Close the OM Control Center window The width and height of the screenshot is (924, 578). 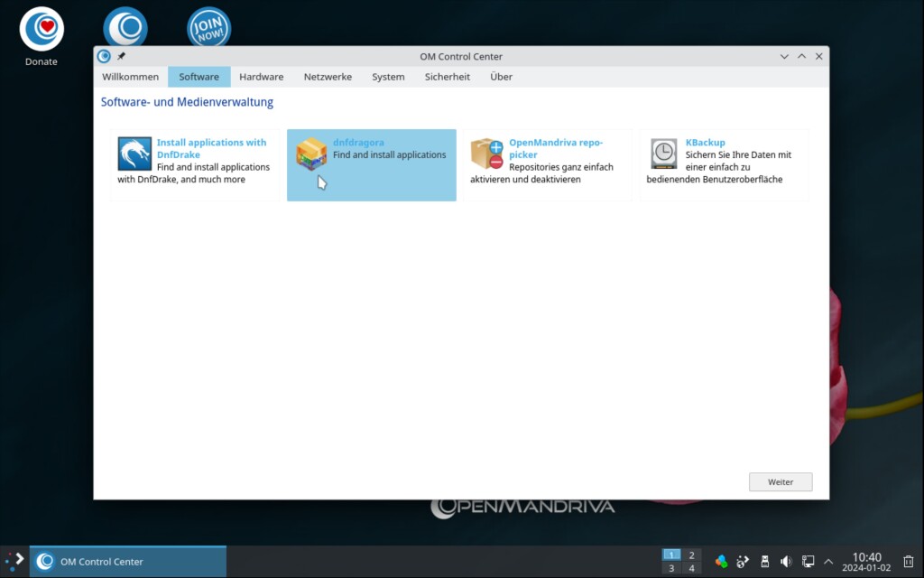coord(818,57)
